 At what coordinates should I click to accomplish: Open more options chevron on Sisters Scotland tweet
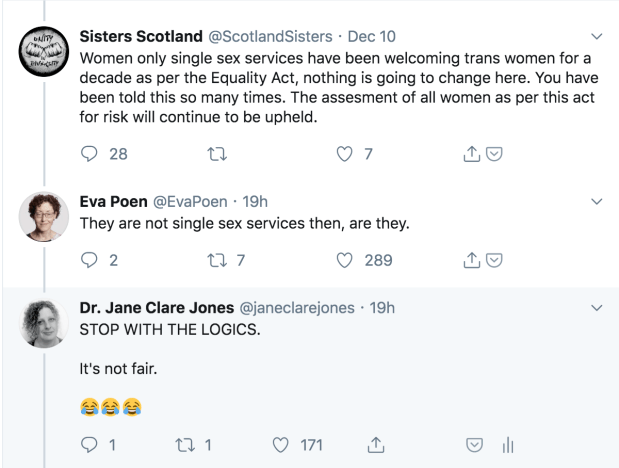598,38
